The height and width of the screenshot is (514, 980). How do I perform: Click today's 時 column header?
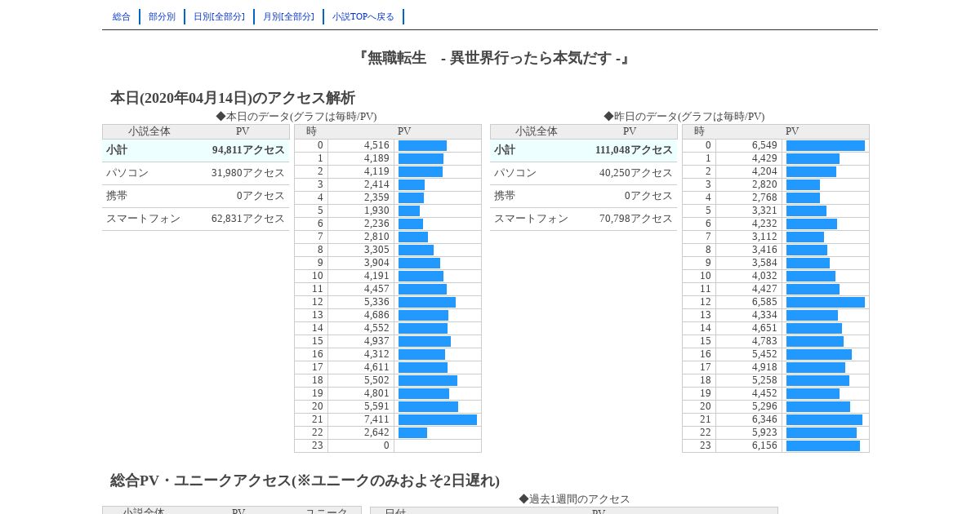pos(311,131)
